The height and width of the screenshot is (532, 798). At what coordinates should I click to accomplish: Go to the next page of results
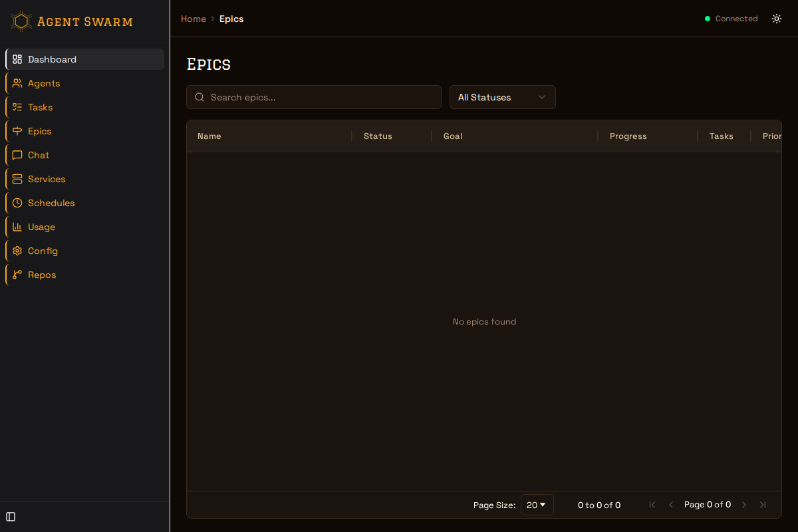tap(744, 505)
